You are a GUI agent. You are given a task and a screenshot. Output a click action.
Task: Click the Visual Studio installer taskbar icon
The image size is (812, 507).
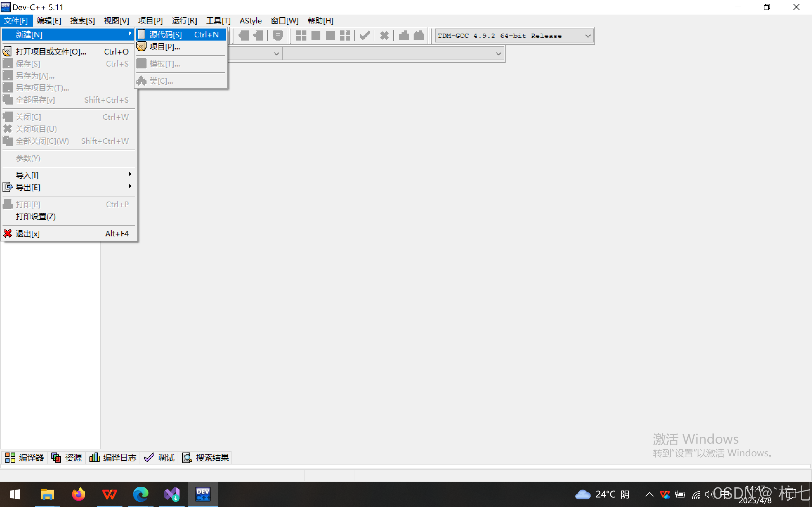coord(172,494)
